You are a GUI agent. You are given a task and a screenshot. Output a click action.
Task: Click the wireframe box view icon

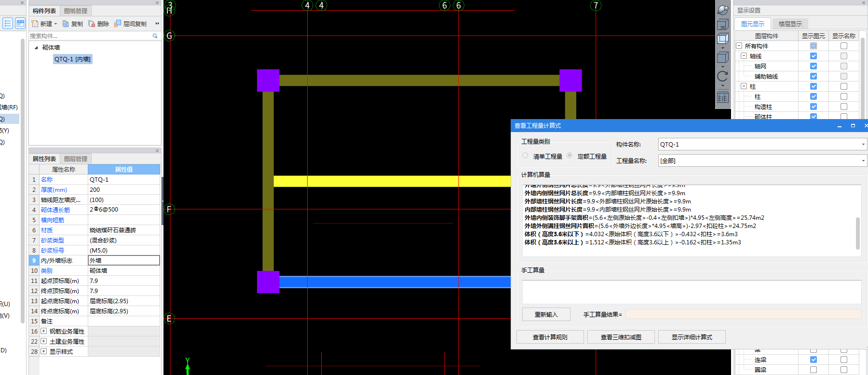[x=723, y=40]
